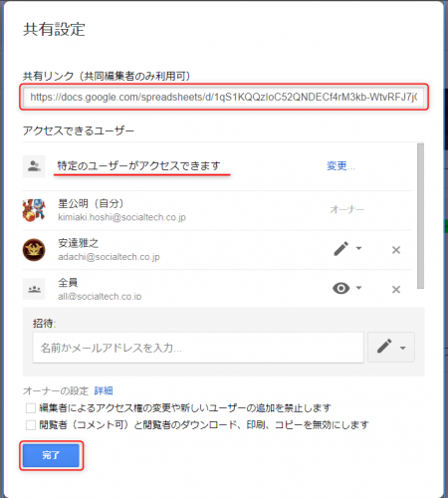Remove 全員 group with the X button
This screenshot has height=498, width=448.
pyautogui.click(x=396, y=290)
